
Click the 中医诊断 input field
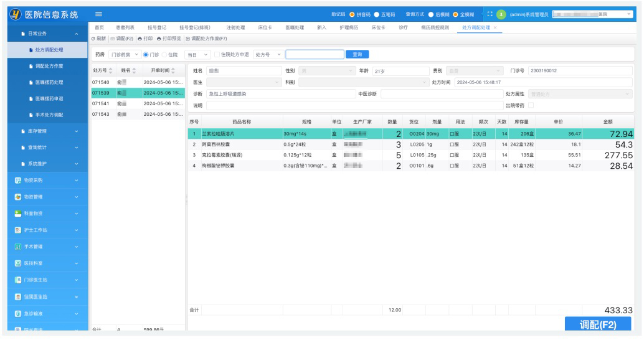[442, 94]
